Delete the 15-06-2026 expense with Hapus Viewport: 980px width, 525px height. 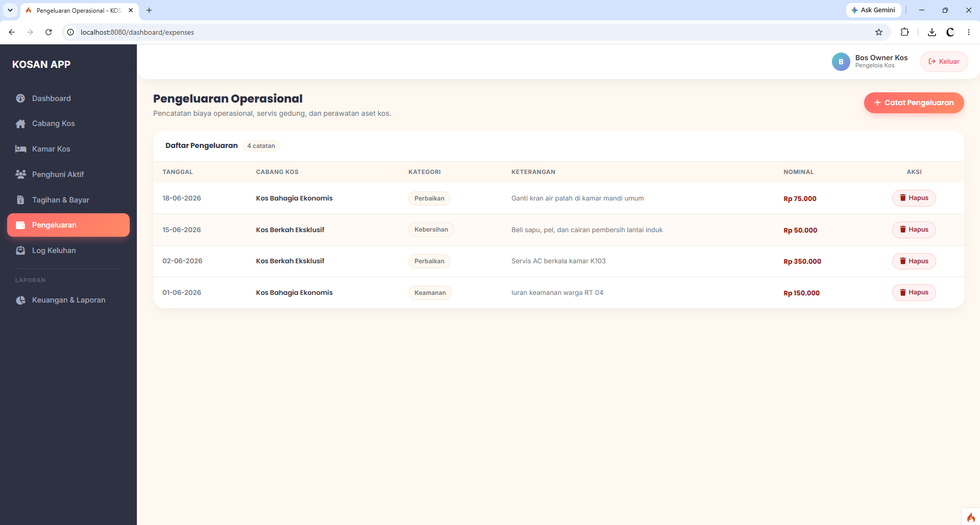(x=914, y=230)
